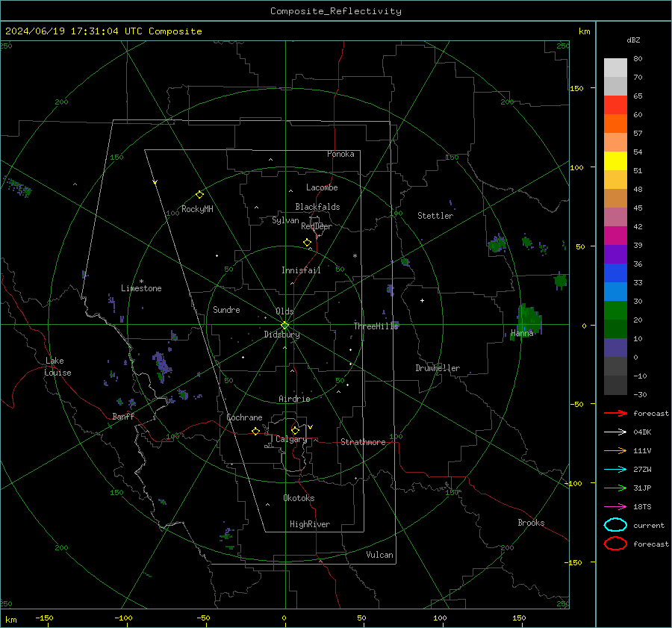
Task: Click the RedDeer city label
Action: pyautogui.click(x=317, y=226)
